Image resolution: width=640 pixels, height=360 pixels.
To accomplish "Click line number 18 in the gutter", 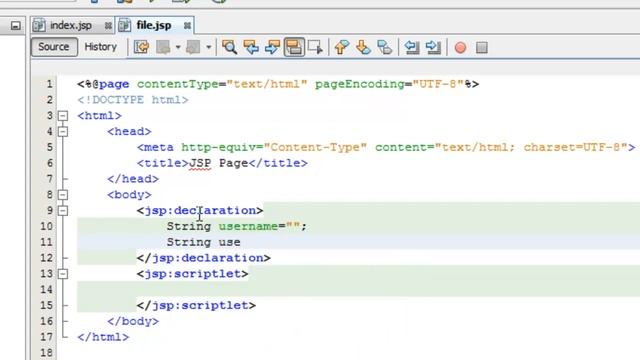I will pos(46,353).
